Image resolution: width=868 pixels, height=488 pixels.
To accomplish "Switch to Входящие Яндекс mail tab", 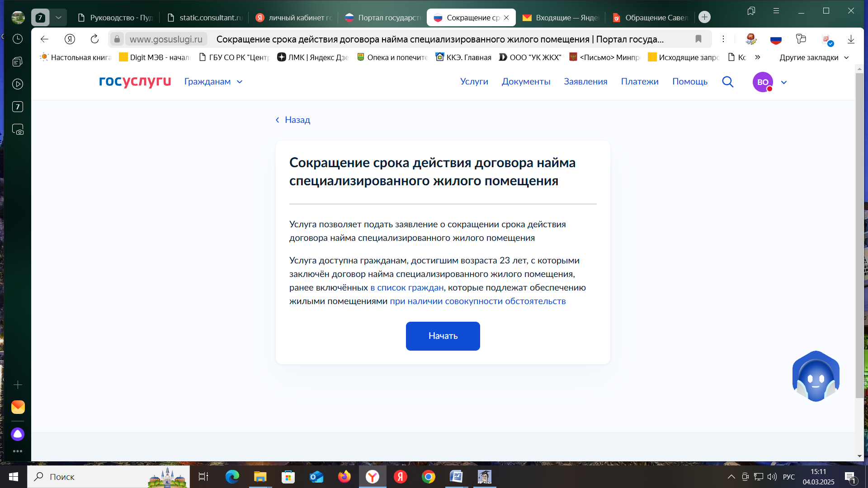I will point(561,18).
